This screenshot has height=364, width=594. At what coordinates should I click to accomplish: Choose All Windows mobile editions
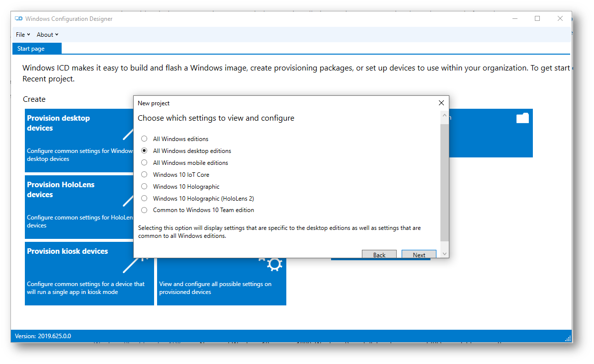pyautogui.click(x=144, y=163)
